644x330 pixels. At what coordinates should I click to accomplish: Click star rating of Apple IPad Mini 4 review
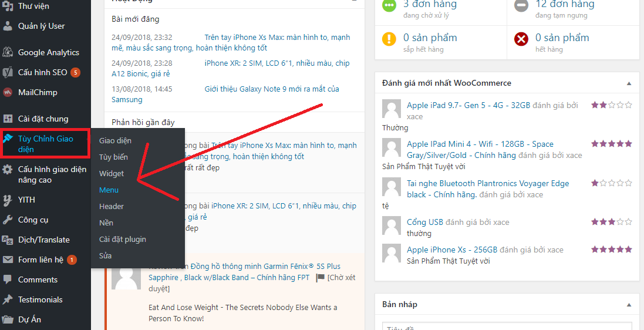point(612,144)
